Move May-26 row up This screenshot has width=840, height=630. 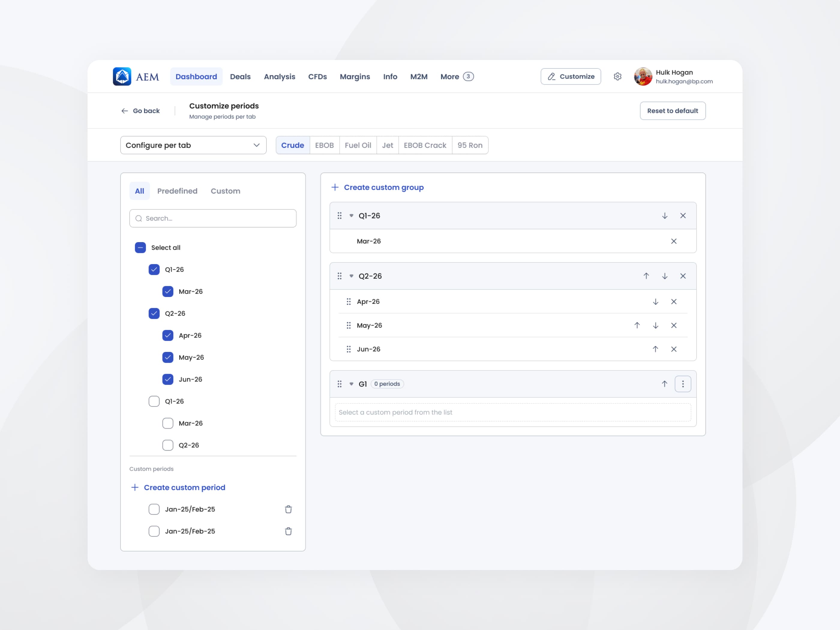click(637, 325)
